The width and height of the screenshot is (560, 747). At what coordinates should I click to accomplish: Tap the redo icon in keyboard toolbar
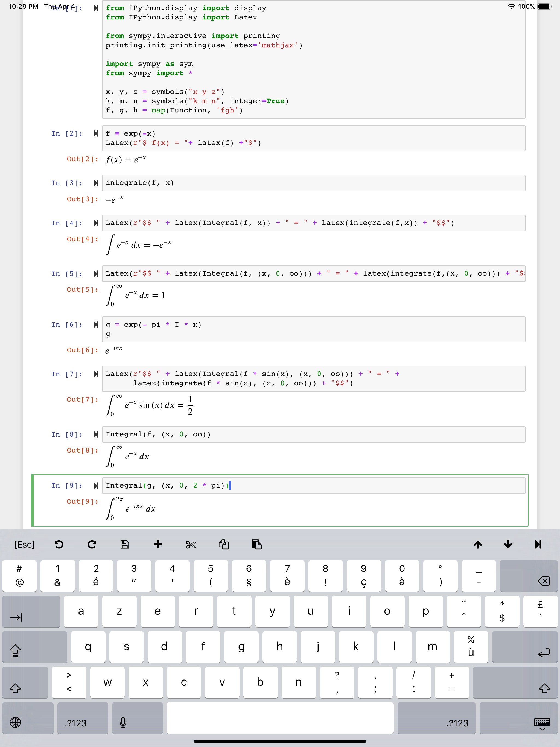click(92, 544)
